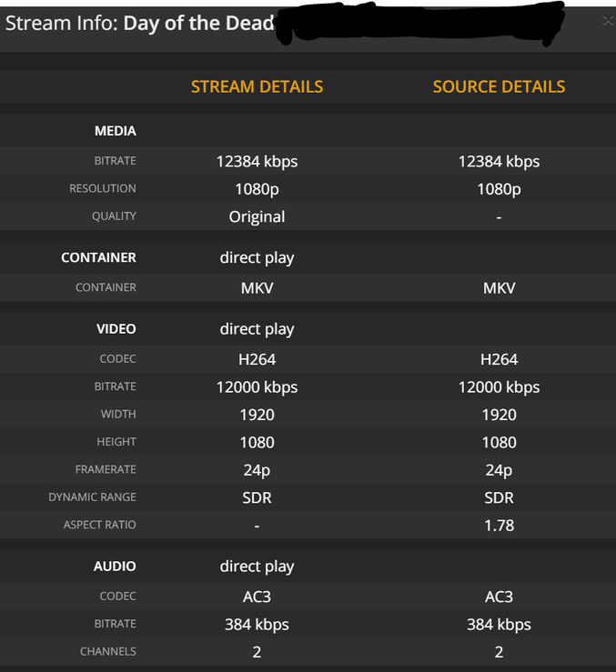Click the stream 12384 kbps bitrate value
This screenshot has height=672, width=616.
pos(257,162)
